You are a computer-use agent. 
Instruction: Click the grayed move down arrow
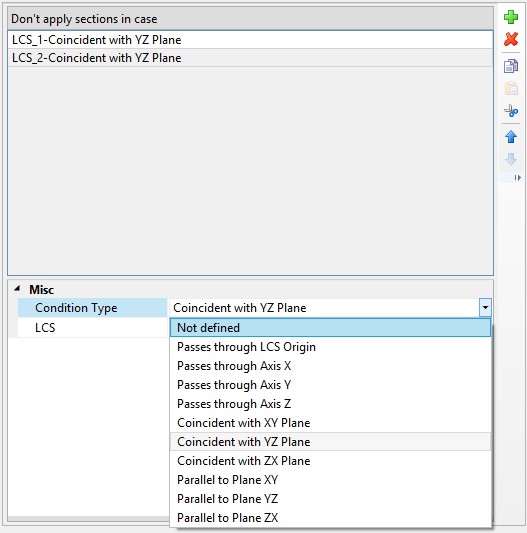click(511, 159)
